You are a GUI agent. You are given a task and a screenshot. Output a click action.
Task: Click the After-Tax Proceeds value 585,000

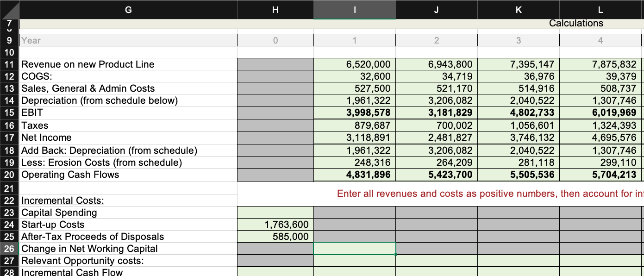coord(275,236)
